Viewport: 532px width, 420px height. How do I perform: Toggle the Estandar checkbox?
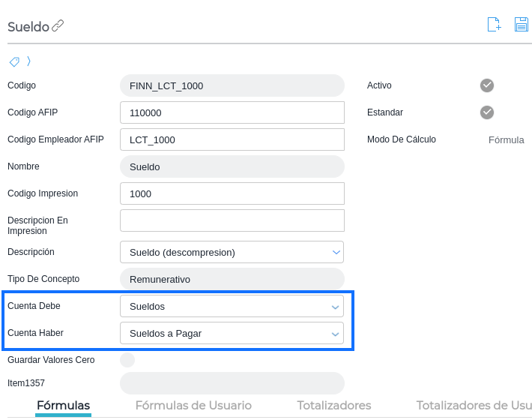(487, 112)
